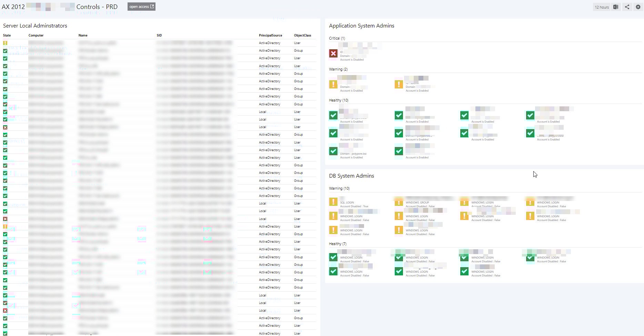Expand the Critical (1) section

tap(337, 38)
